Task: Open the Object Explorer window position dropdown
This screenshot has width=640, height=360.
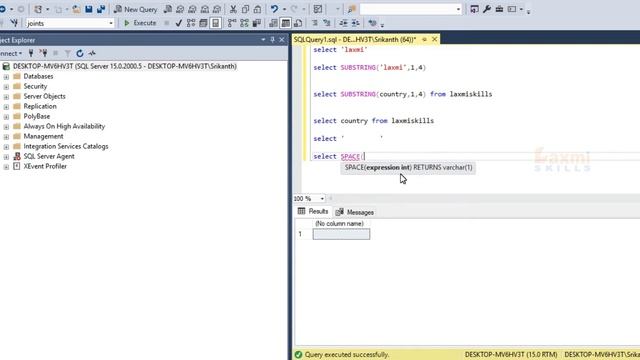Action: pos(263,40)
